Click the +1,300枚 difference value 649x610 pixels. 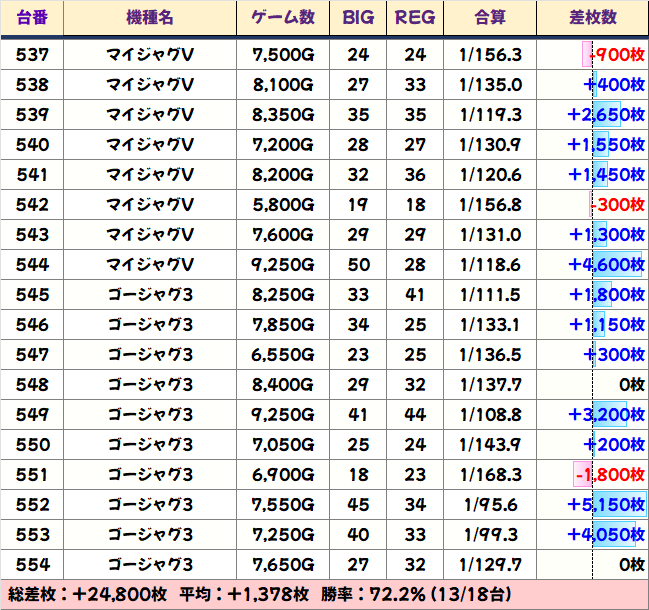click(x=607, y=235)
